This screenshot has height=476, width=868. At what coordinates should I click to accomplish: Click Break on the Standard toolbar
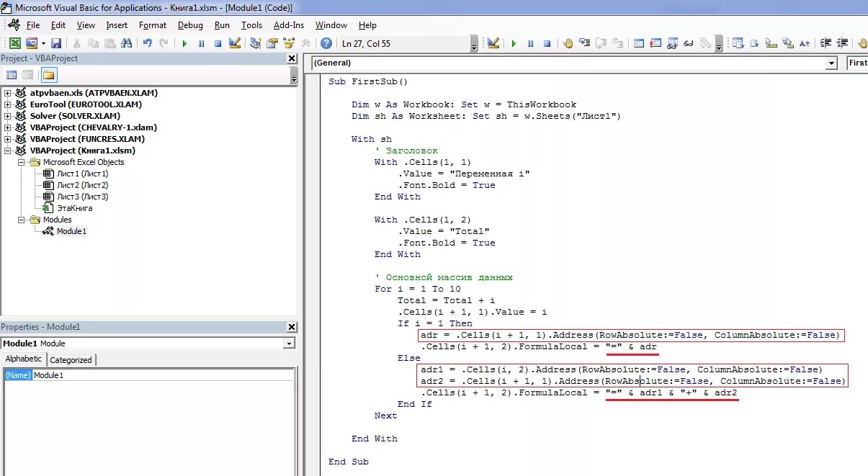(x=201, y=43)
